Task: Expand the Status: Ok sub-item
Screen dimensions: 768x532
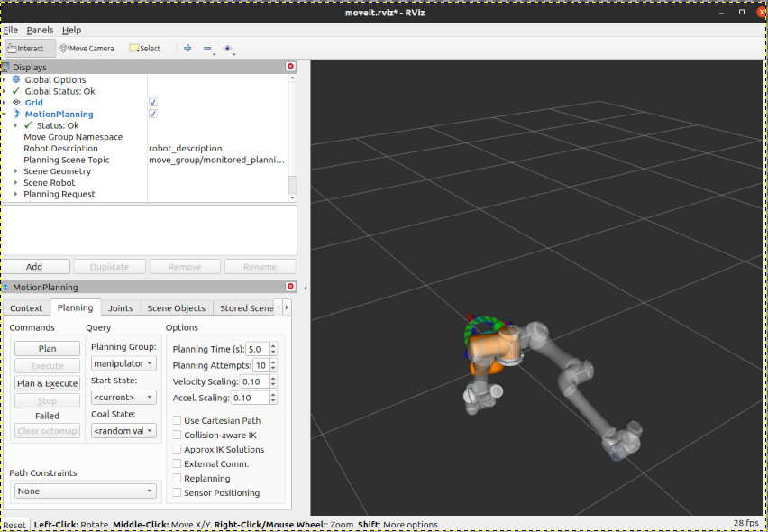Action: point(15,125)
